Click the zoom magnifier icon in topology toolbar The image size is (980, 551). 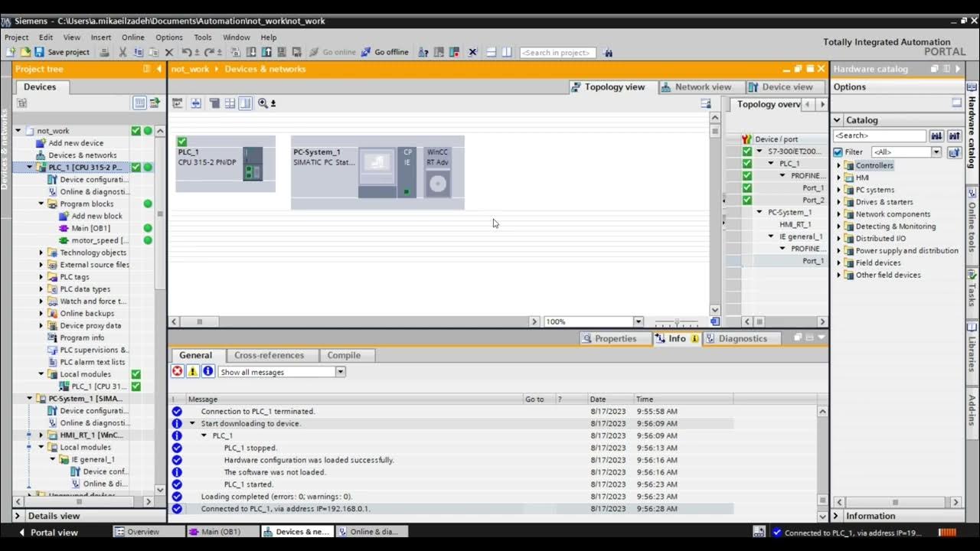pyautogui.click(x=263, y=103)
